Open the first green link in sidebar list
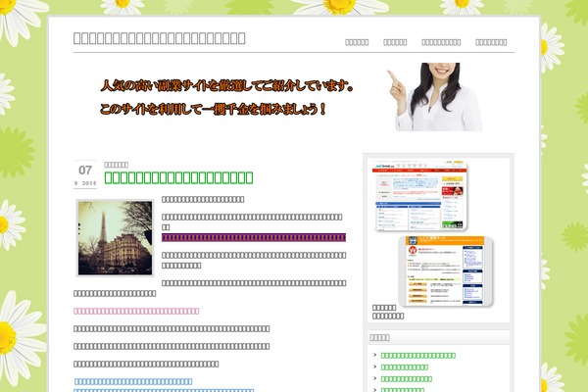This screenshot has height=392, width=588. click(418, 355)
